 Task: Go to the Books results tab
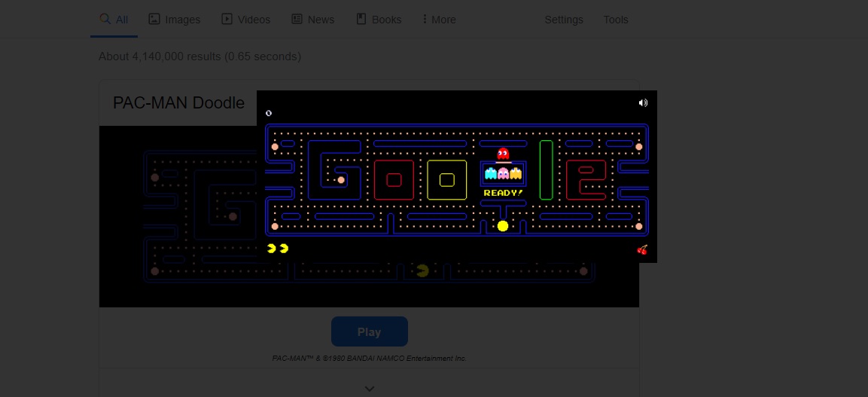pos(379,20)
